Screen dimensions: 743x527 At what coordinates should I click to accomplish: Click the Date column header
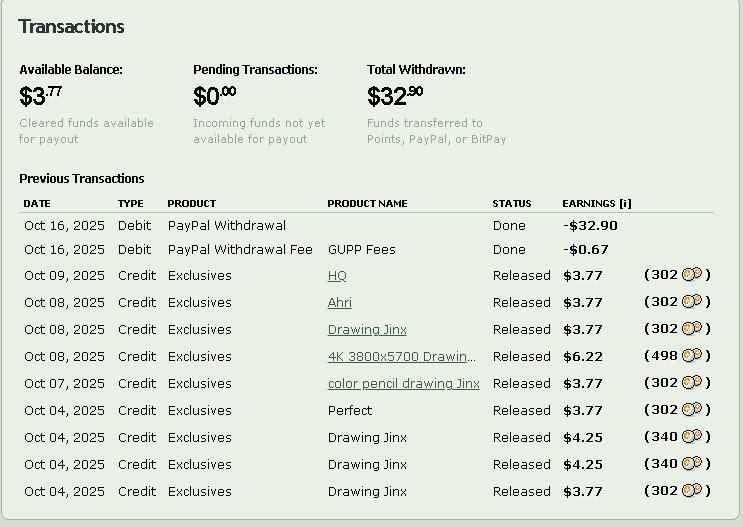coord(36,204)
